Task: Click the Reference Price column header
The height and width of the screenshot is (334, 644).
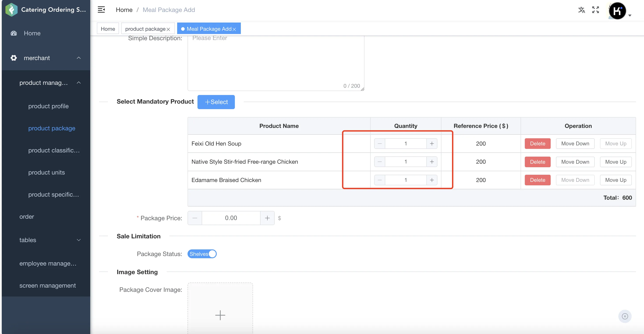Action: [x=481, y=126]
